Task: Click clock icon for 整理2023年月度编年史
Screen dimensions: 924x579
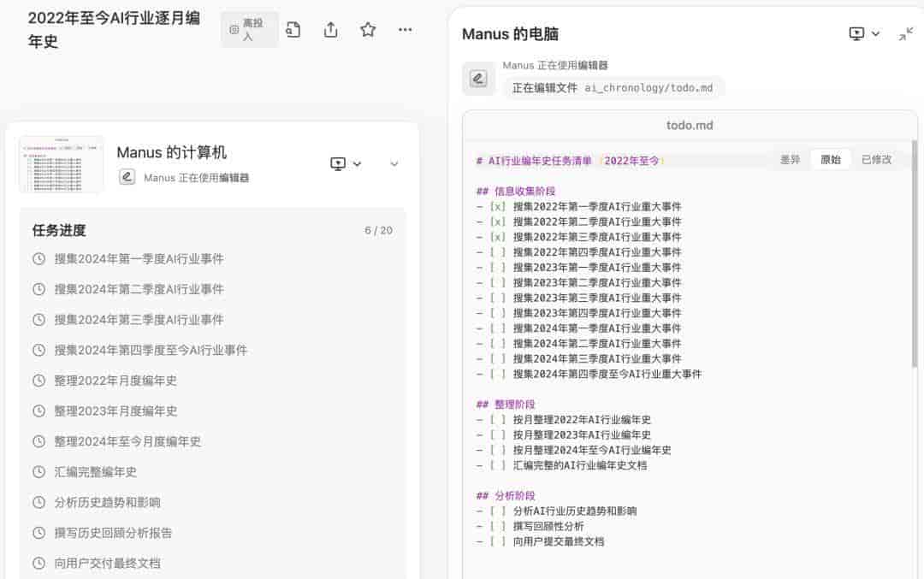Action: pos(38,411)
